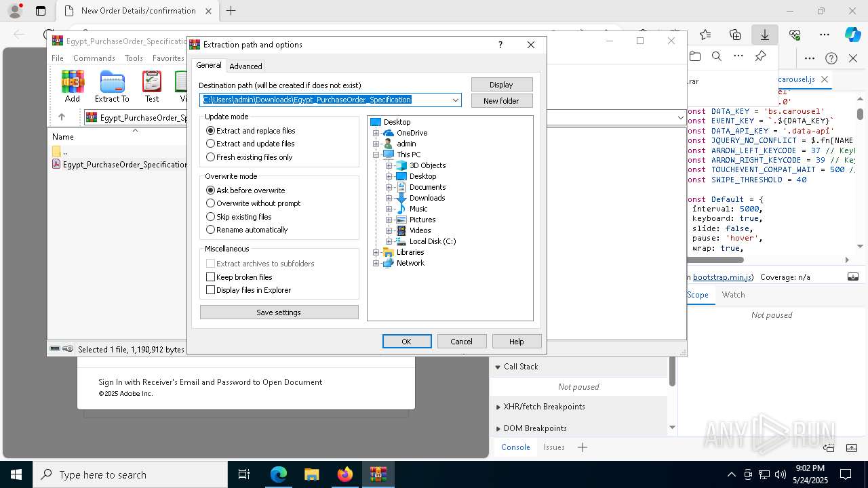Open the notification center icon

pos(846,474)
